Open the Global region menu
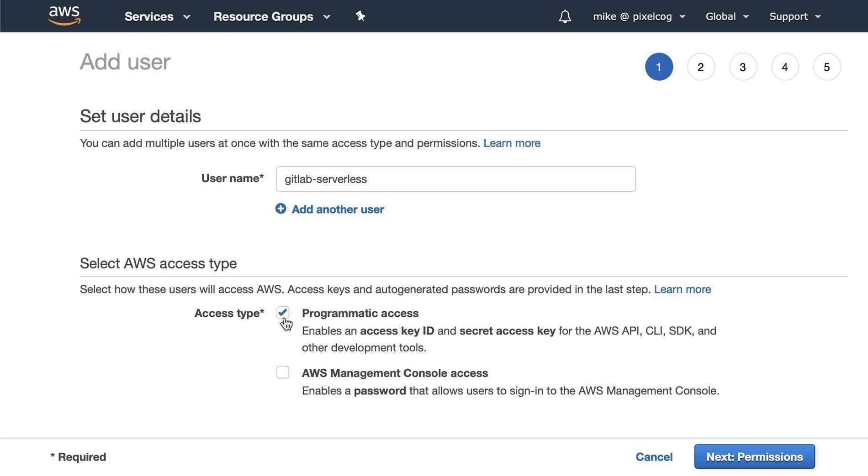Image resolution: width=868 pixels, height=476 pixels. 727,16
